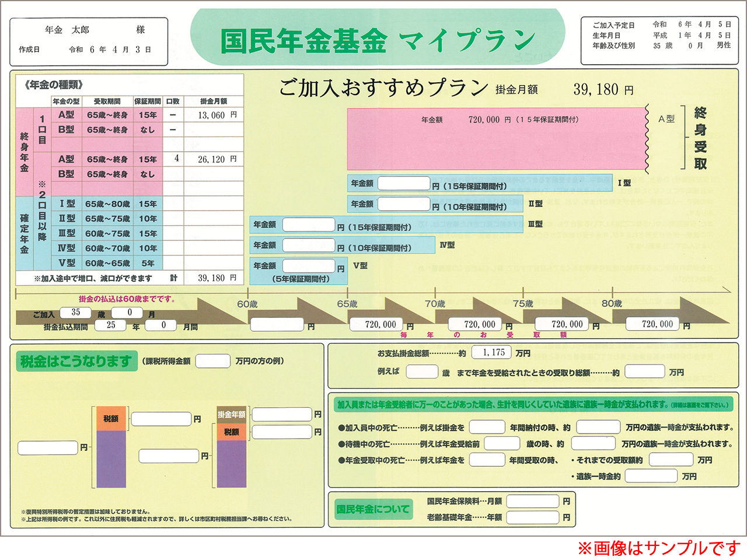This screenshot has width=747, height=560.
Task: Click the red ※画像はサンプルです note
Action: click(659, 548)
